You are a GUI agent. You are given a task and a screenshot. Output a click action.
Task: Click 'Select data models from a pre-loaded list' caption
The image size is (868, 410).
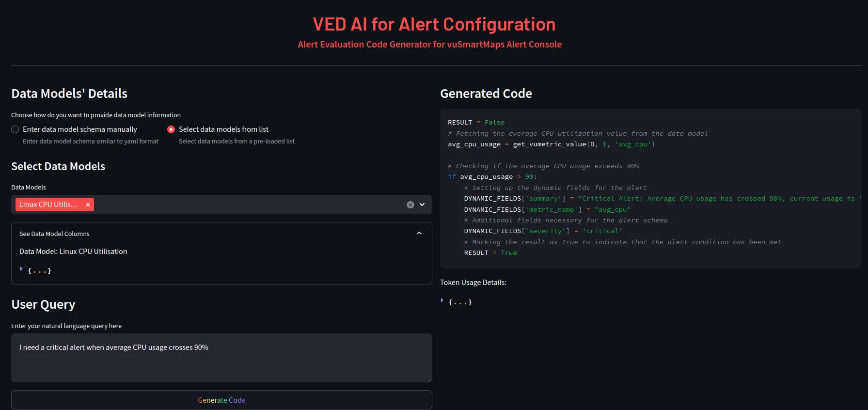(237, 142)
